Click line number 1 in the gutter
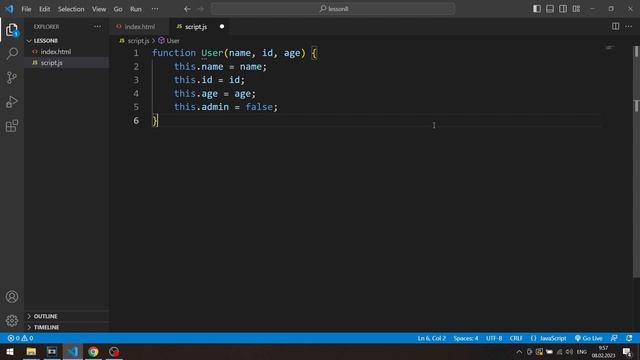 click(x=136, y=53)
